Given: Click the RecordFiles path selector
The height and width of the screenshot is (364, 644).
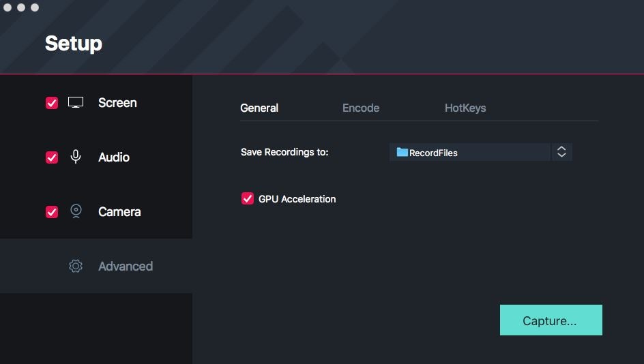Looking at the screenshot, I should pos(469,152).
